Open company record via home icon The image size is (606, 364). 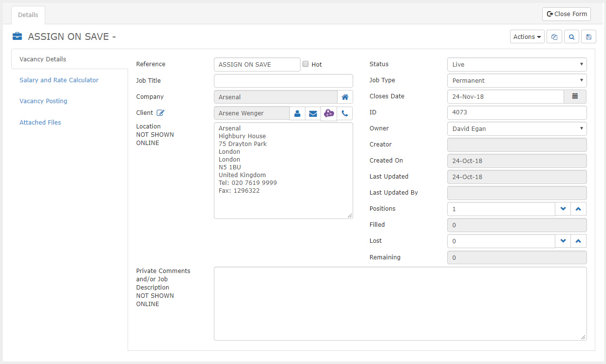[x=345, y=97]
